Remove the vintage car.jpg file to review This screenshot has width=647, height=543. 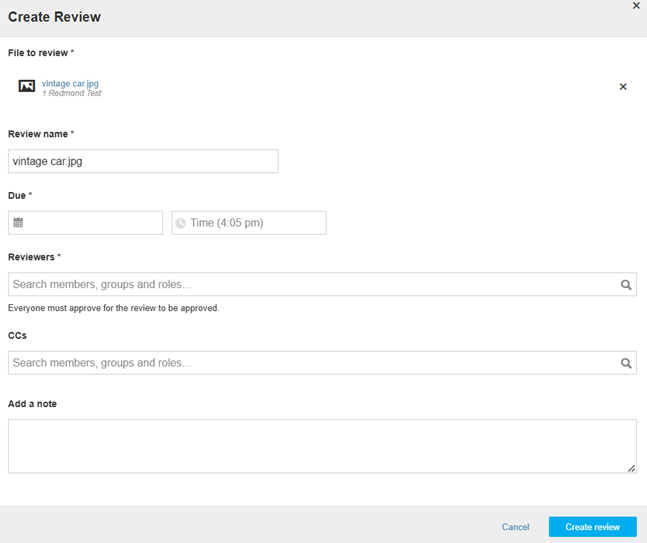623,87
